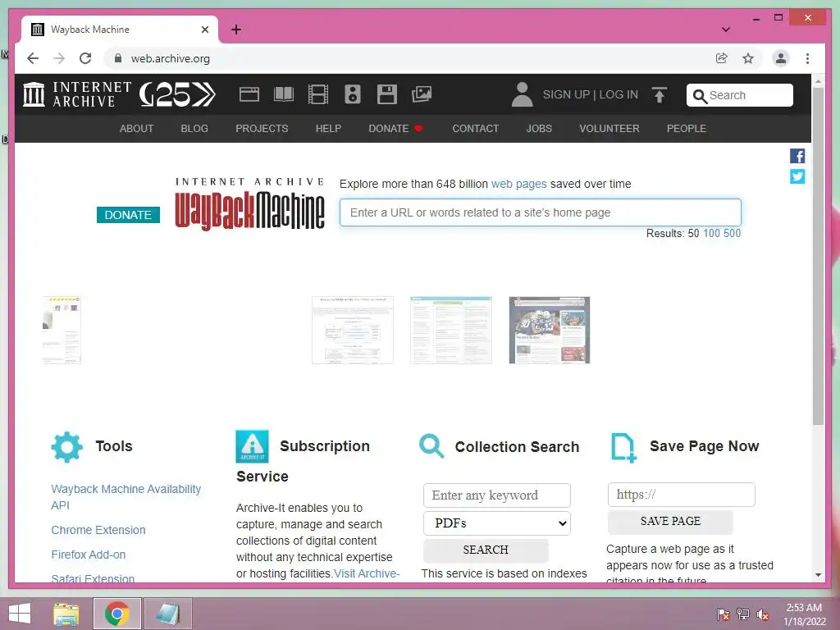
Task: Click the browser address bar URL
Action: [x=171, y=58]
